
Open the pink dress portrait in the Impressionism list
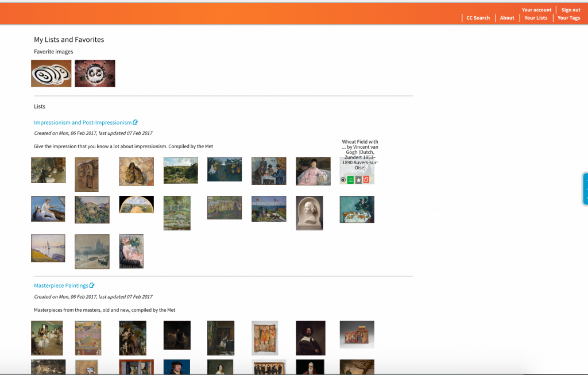point(313,171)
